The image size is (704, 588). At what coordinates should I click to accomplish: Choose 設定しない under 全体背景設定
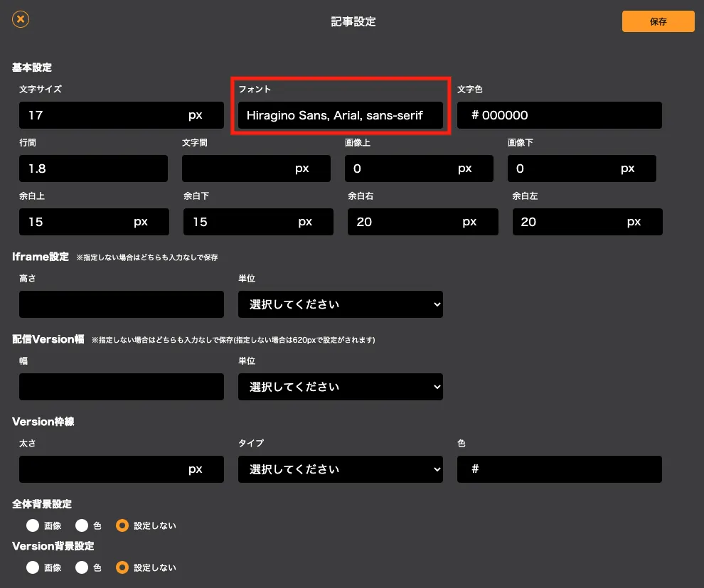(x=122, y=525)
